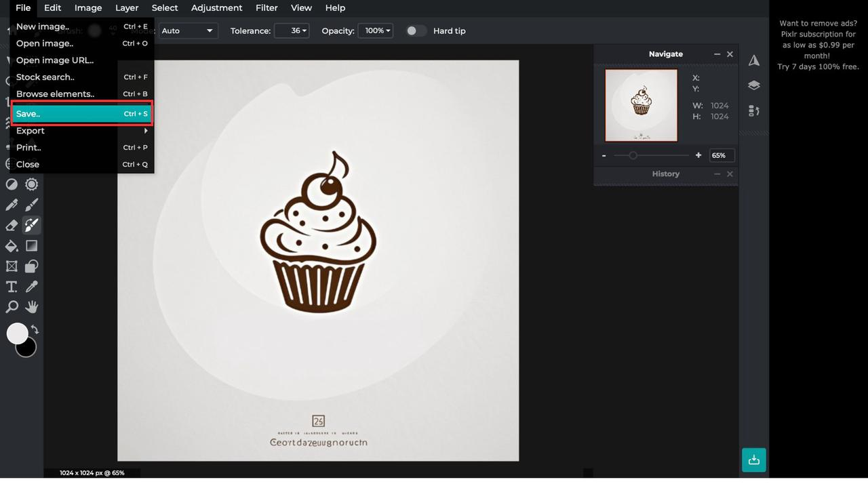This screenshot has width=868, height=488.
Task: Open the File menu
Action: (23, 8)
